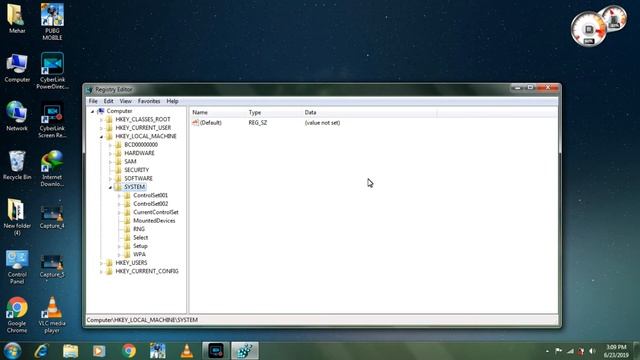Select the Setup key

pyautogui.click(x=140, y=246)
